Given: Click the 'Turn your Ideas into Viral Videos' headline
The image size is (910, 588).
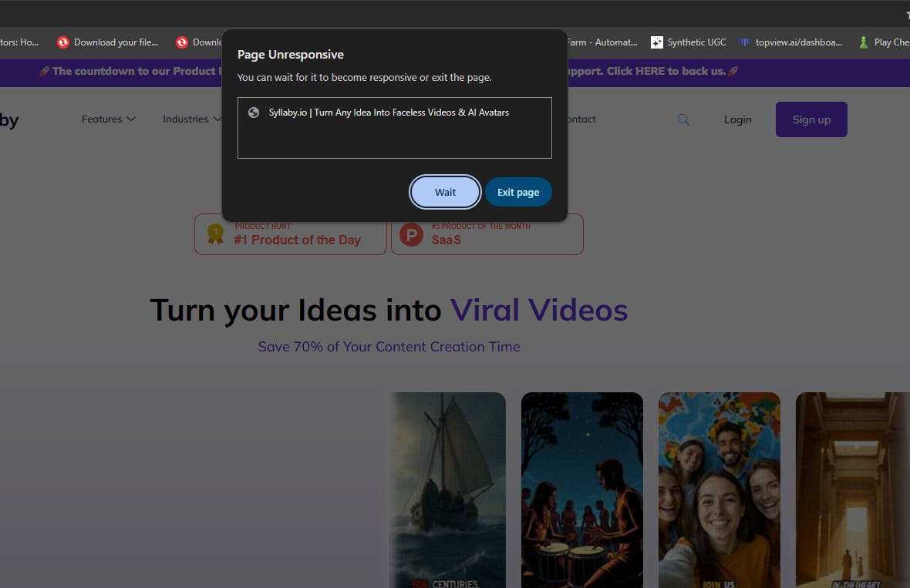Looking at the screenshot, I should (x=389, y=311).
